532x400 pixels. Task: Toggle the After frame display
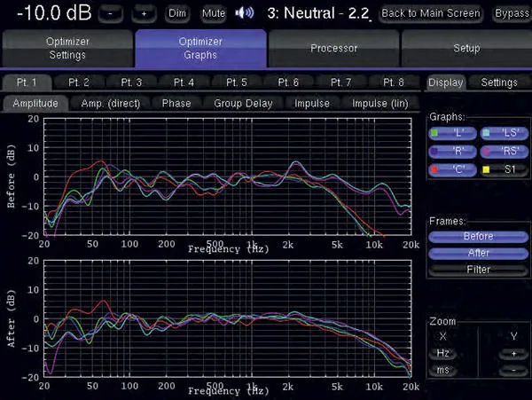point(479,253)
